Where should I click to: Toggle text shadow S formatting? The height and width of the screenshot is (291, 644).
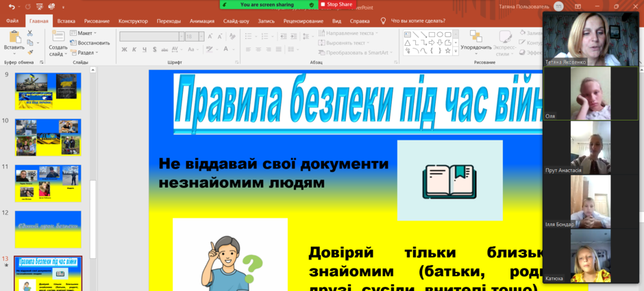click(154, 49)
